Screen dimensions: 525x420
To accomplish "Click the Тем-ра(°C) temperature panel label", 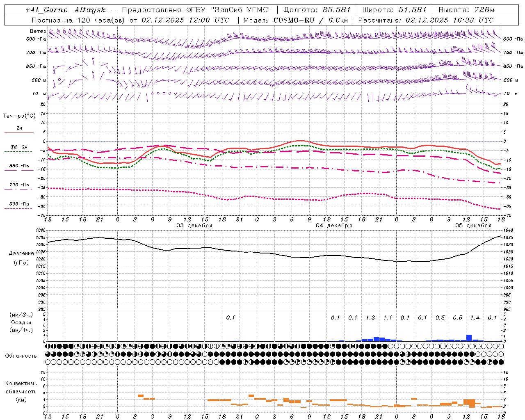I will pyautogui.click(x=19, y=116).
